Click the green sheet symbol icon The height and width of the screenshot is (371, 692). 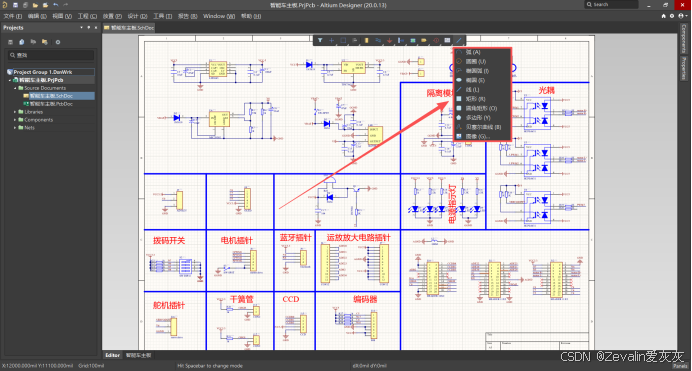click(x=413, y=41)
